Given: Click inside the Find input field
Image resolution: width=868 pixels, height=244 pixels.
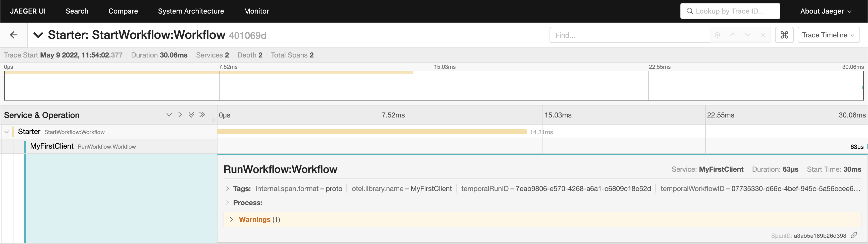Looking at the screenshot, I should coord(629,35).
